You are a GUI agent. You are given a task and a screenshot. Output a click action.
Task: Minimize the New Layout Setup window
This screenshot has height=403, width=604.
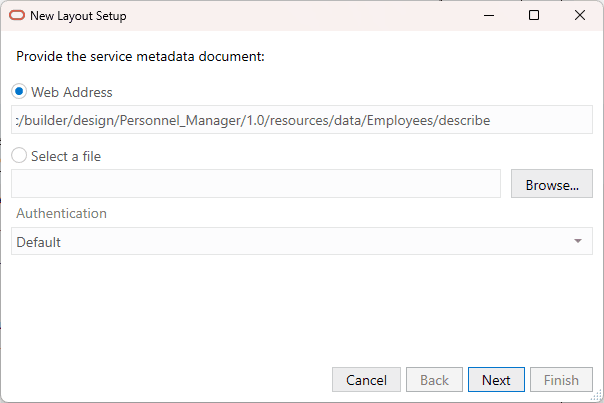pos(489,15)
